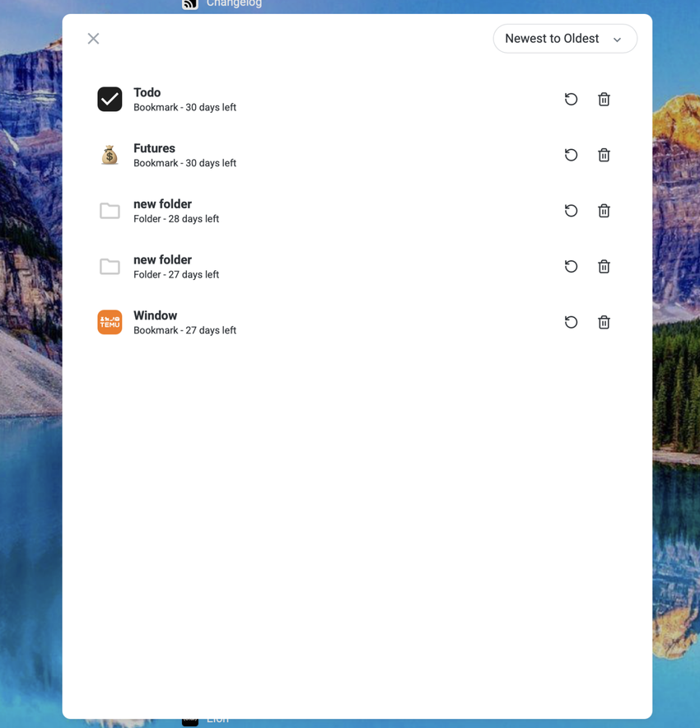The width and height of the screenshot is (700, 728).
Task: Click the Temu icon beside Window
Action: click(110, 322)
